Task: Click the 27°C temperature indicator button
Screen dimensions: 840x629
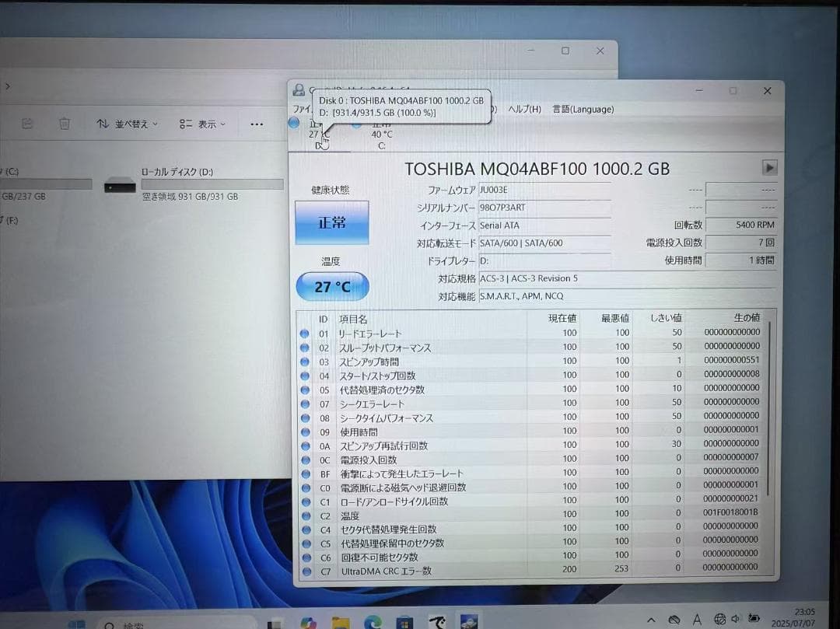Action: [x=332, y=286]
